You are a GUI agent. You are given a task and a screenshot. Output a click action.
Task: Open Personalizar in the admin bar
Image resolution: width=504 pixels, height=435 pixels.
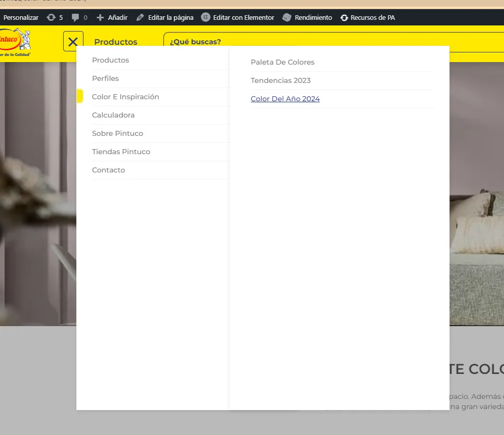[x=21, y=18]
